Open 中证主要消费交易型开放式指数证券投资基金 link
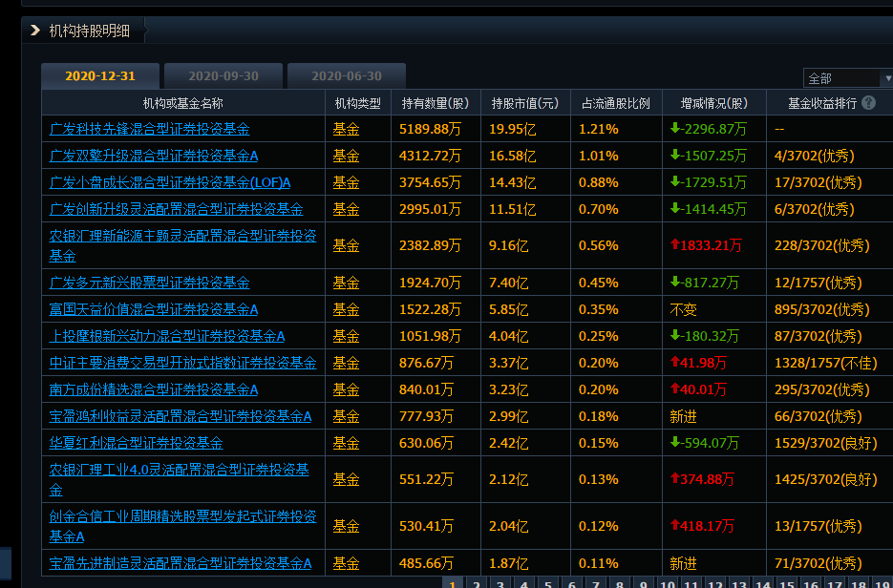Screen dimensions: 893x588 click(x=182, y=363)
